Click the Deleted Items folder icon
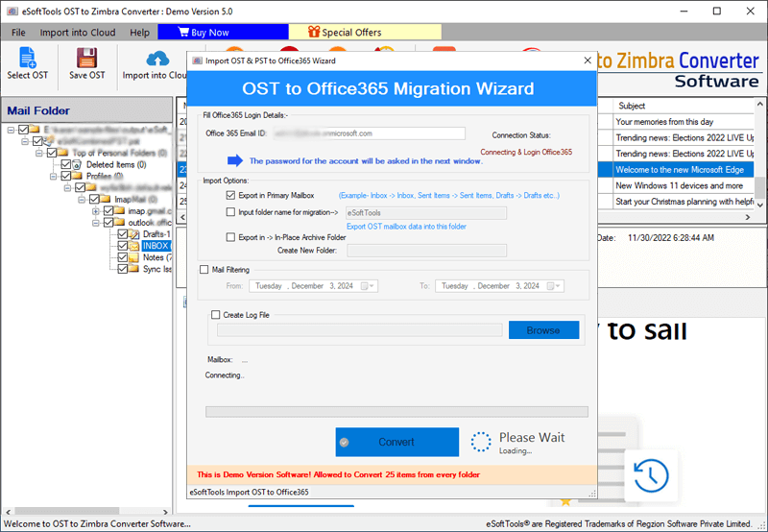The width and height of the screenshot is (768, 532). tap(77, 164)
